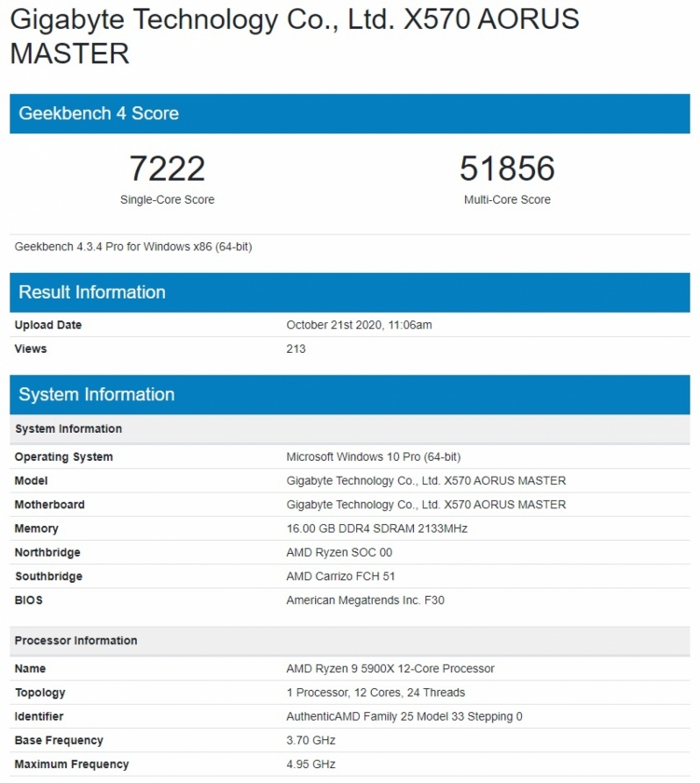
Task: Click the Result Information header
Action: point(350,292)
